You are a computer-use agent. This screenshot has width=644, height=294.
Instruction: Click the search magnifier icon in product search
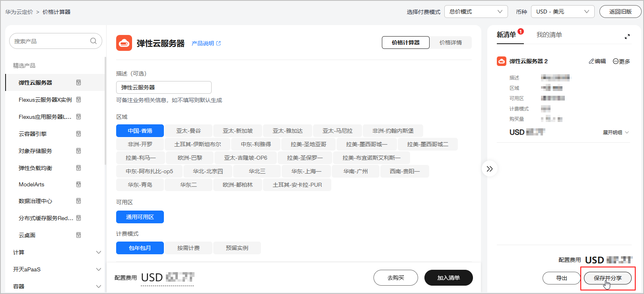(x=93, y=41)
